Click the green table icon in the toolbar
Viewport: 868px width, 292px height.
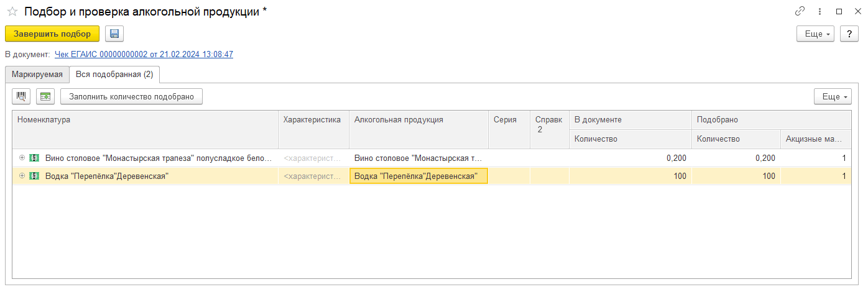[45, 96]
